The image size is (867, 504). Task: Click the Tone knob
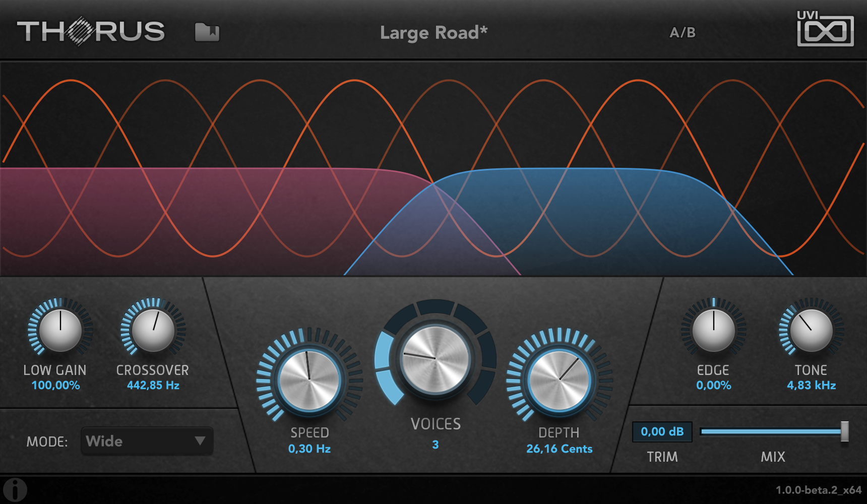tap(811, 330)
